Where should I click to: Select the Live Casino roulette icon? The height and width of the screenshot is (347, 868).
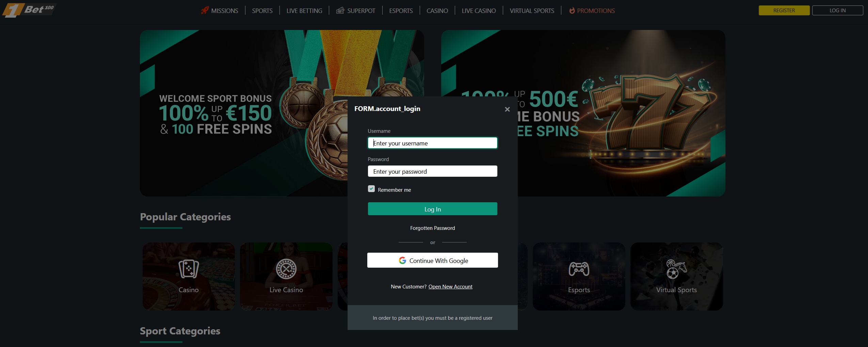point(286,269)
